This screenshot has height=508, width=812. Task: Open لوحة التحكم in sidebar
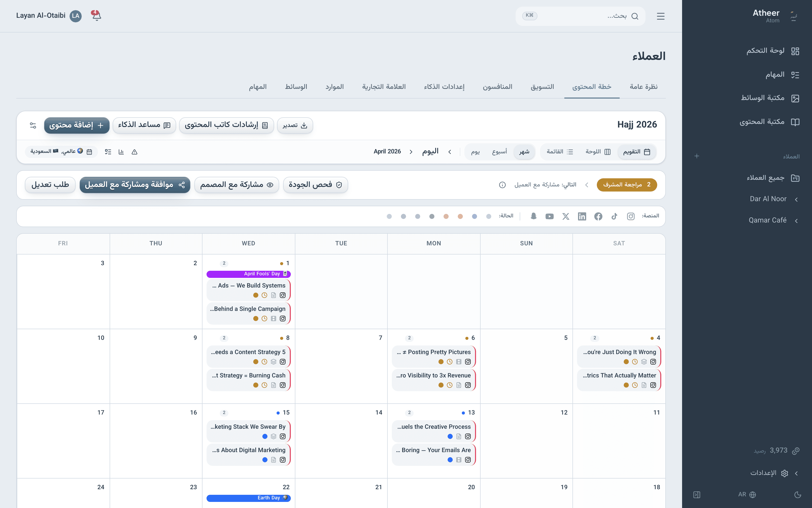[772, 51]
